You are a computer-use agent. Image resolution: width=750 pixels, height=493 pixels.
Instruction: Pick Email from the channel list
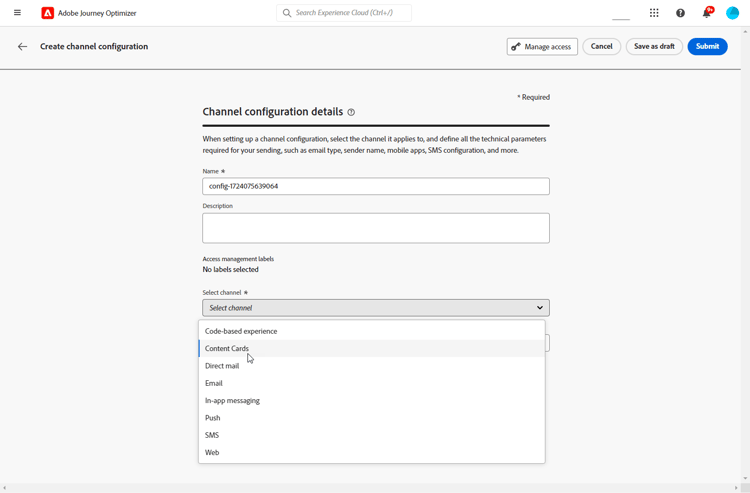click(x=214, y=383)
